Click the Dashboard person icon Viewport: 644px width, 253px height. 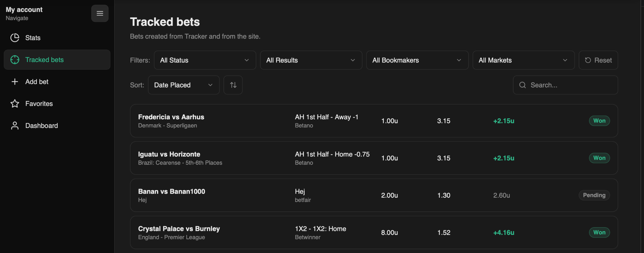(x=15, y=126)
